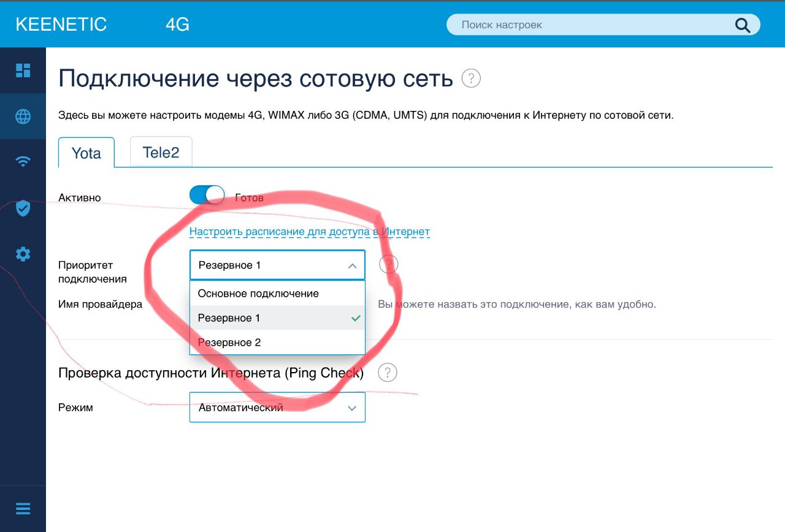Viewport: 785px width, 532px height.
Task: Click the KEENETIC logo
Action: pos(61,25)
